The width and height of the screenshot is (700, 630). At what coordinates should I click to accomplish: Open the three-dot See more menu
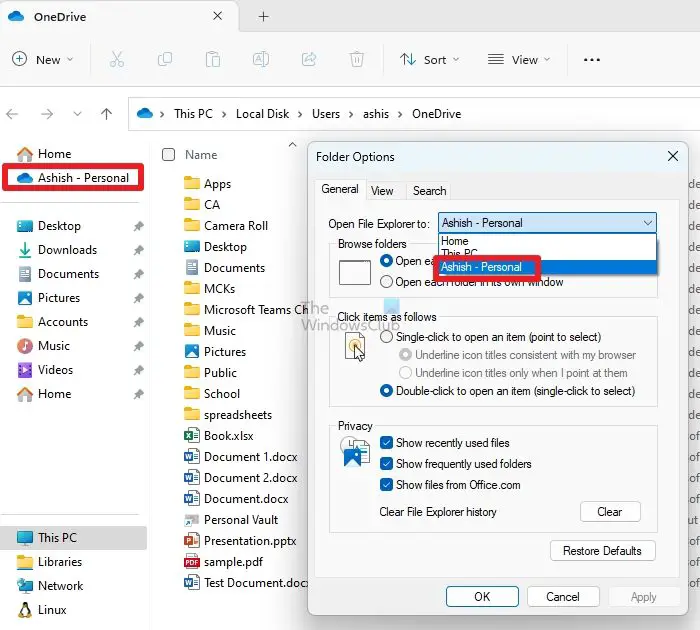[x=592, y=60]
